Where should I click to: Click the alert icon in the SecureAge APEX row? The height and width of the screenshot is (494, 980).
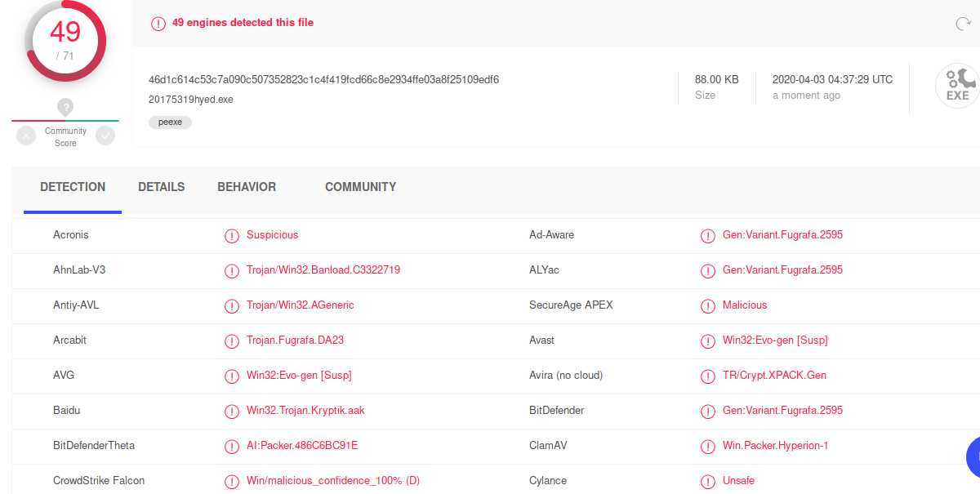[x=708, y=306]
